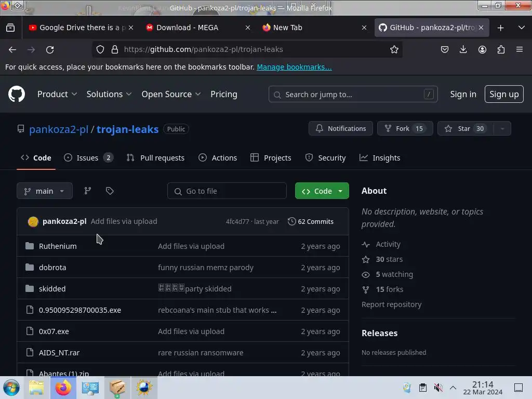Click the muted volume tray icon
Viewport: 532px width, 399px height.
[x=438, y=388]
